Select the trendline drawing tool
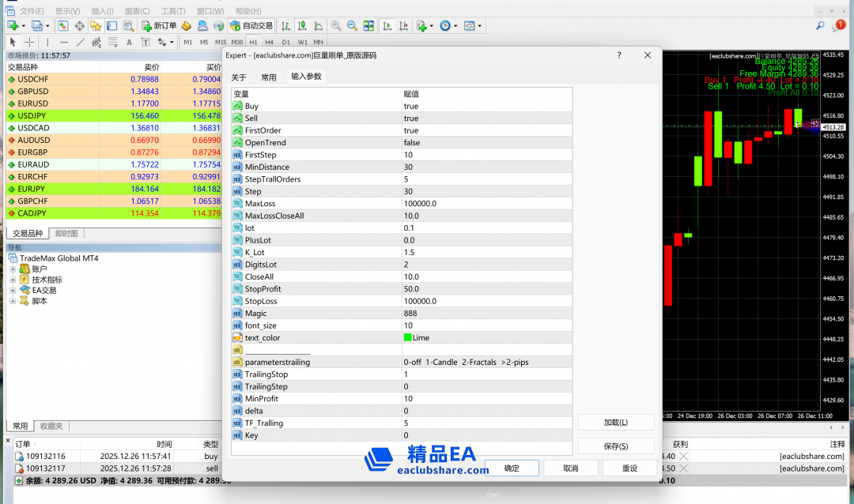The image size is (854, 504). point(80,42)
